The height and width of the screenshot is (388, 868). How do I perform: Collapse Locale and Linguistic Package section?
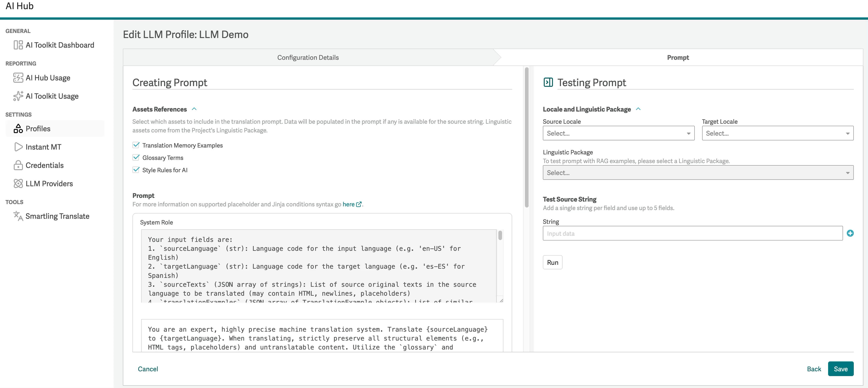(x=638, y=109)
